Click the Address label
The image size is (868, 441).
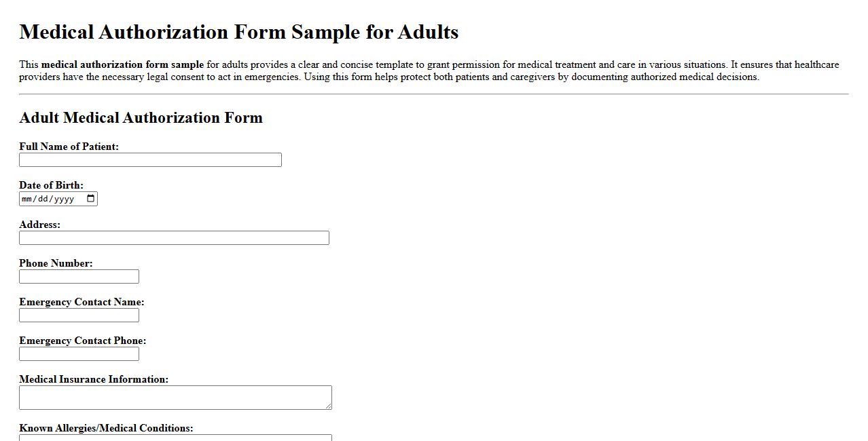pyautogui.click(x=39, y=225)
